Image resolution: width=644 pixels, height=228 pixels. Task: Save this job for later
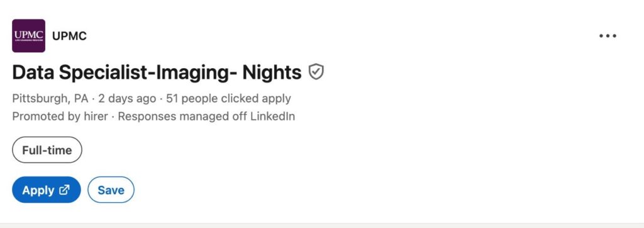click(111, 190)
